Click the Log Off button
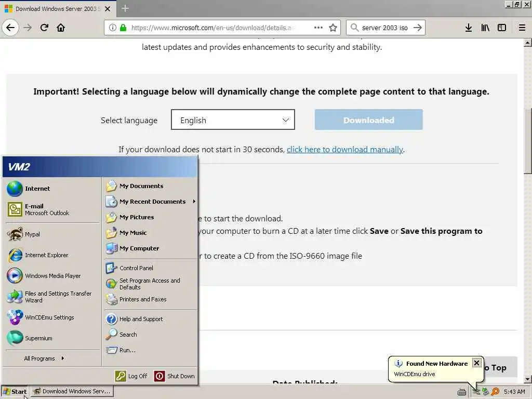532x399 pixels. pyautogui.click(x=131, y=376)
